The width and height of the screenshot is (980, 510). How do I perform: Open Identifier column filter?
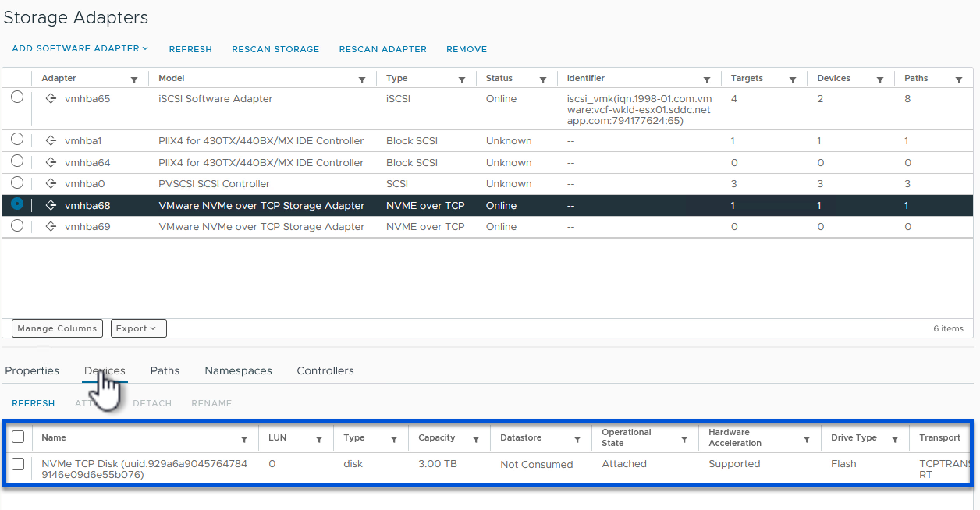pyautogui.click(x=707, y=80)
